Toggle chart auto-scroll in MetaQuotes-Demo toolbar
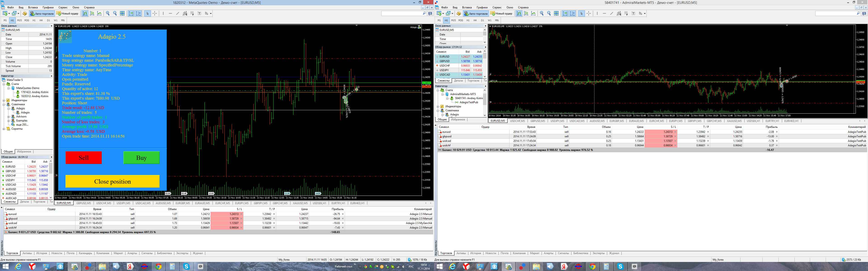The image size is (868, 271). pos(131,14)
